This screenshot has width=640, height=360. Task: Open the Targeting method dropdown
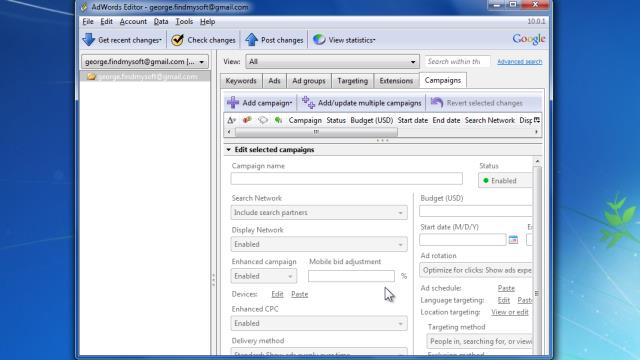[480, 341]
